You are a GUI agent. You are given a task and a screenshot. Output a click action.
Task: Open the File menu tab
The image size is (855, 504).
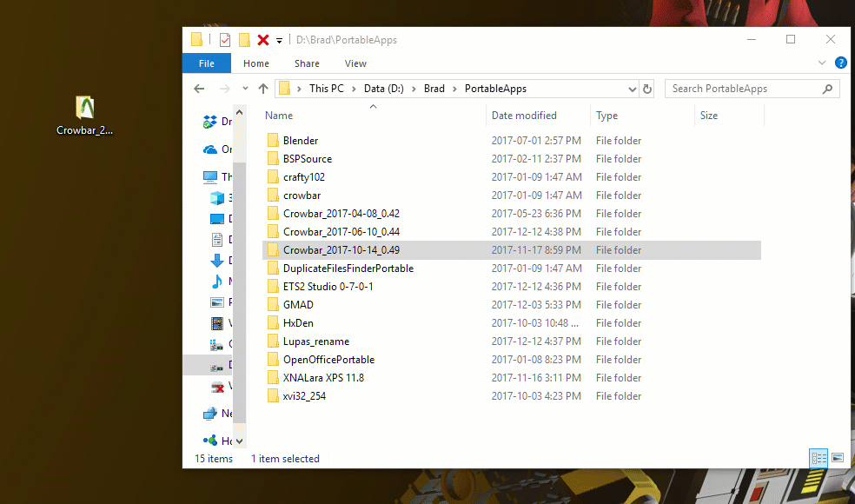207,63
